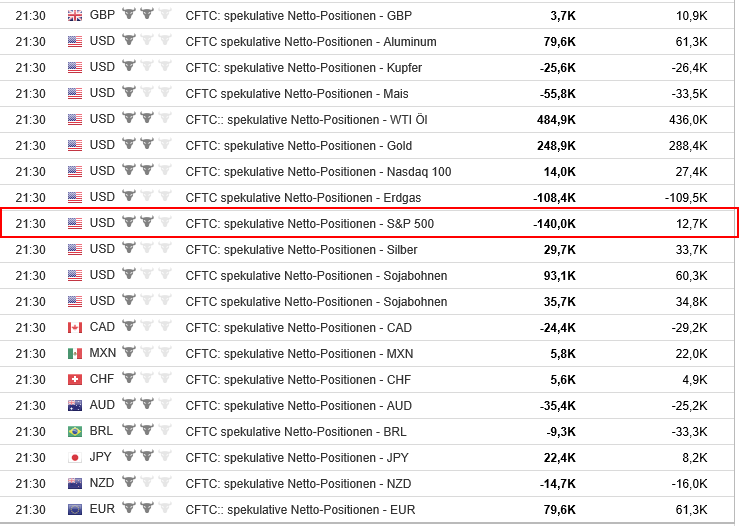Click the Brazilian flag in the BRL row
Image resolution: width=739 pixels, height=526 pixels.
click(75, 431)
